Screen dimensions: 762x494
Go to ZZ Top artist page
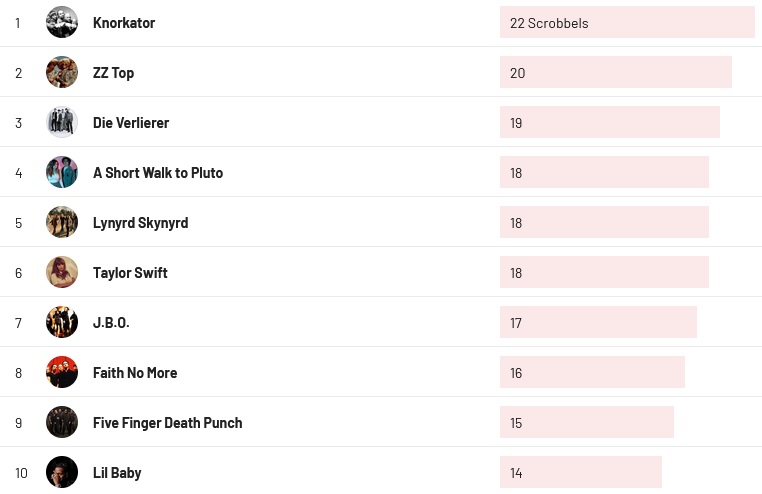(x=113, y=72)
